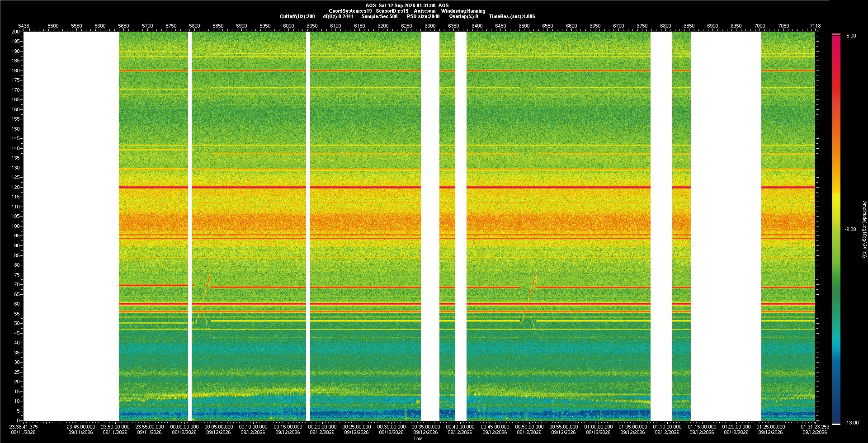This screenshot has height=443, width=868.
Task: Click the 00:00:00.000 09/12/2026 time label
Action: 184,429
